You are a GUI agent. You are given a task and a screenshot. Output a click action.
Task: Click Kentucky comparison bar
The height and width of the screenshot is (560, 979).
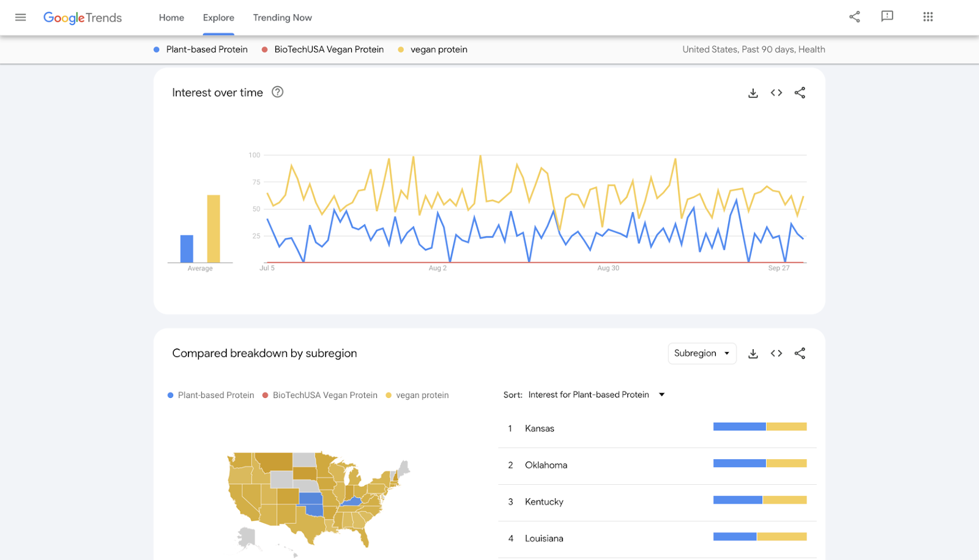(760, 500)
